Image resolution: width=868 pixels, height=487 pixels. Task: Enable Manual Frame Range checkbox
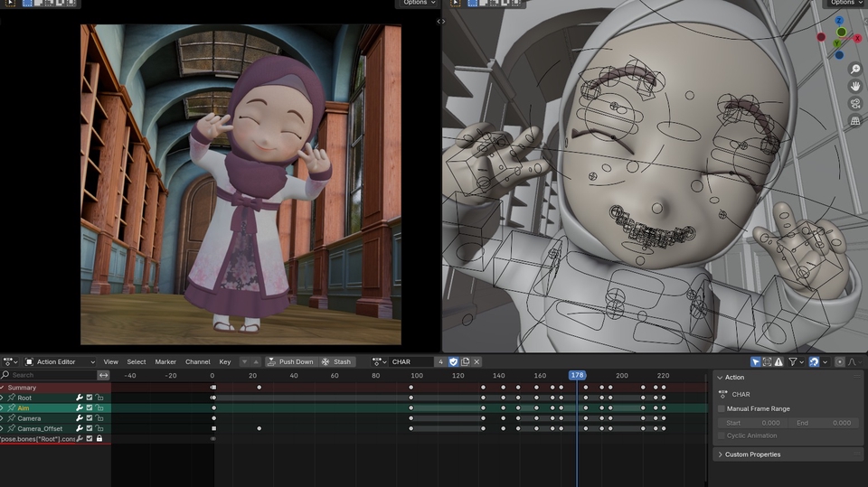(722, 408)
